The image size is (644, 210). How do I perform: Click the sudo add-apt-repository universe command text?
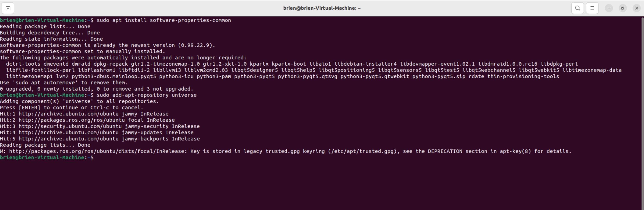(x=147, y=95)
